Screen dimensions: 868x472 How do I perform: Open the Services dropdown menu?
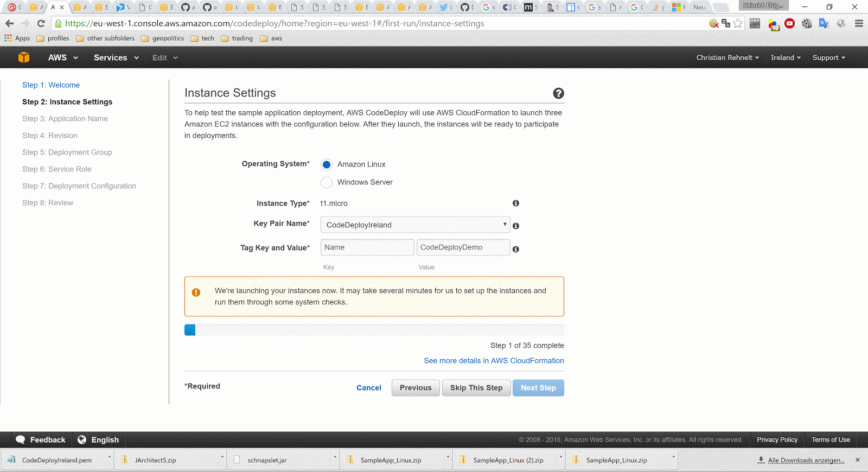[116, 58]
